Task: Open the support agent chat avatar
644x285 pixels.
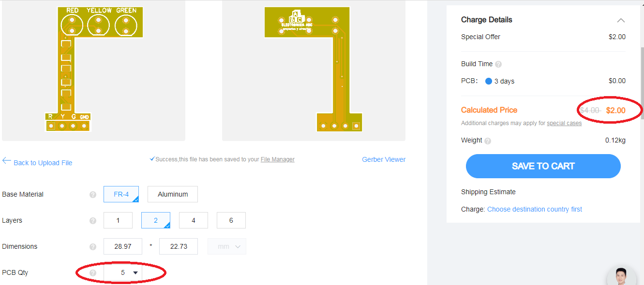Action: click(x=623, y=277)
